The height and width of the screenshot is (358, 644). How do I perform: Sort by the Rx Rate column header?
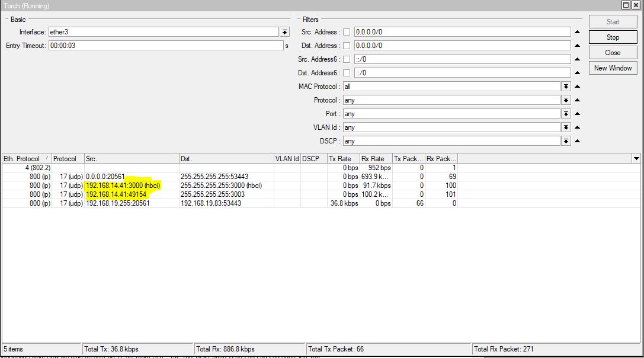376,159
